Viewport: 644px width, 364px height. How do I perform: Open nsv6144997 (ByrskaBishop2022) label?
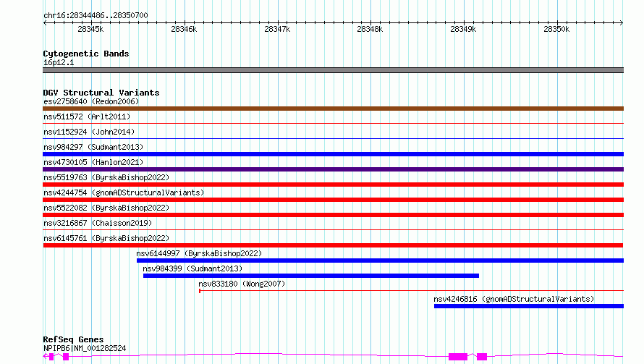199,253
